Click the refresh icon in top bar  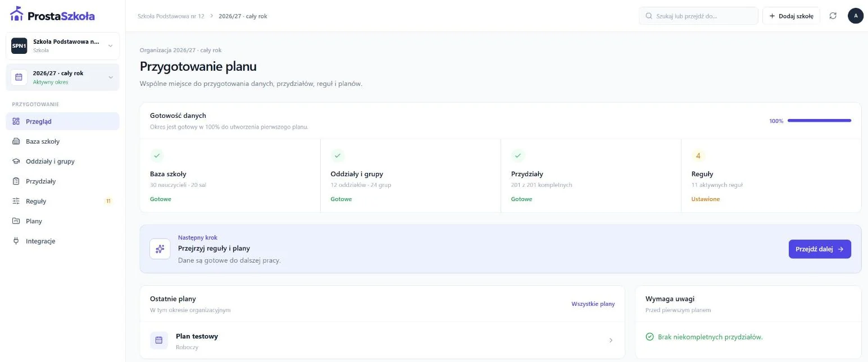tap(833, 16)
